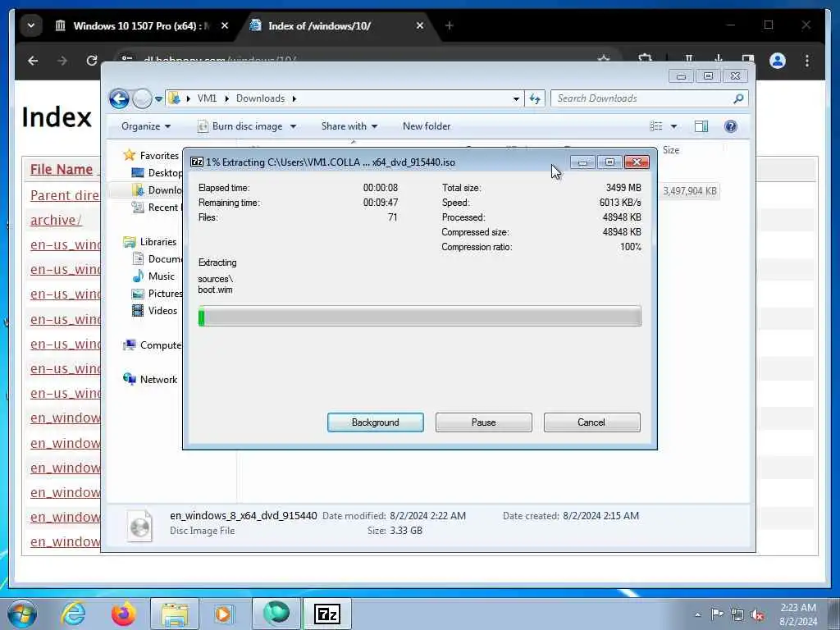This screenshot has width=840, height=630.
Task: Open the browser three-dot menu
Action: point(807,61)
